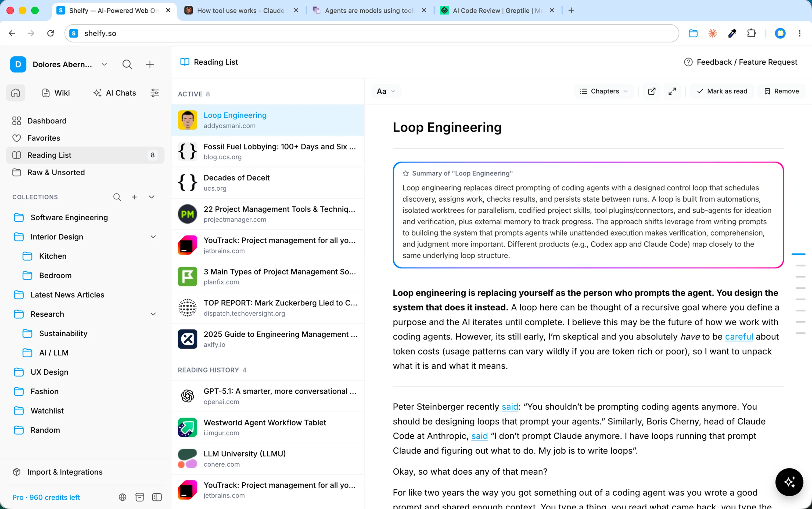The height and width of the screenshot is (509, 812).
Task: Click the star icon in summary box
Action: pyautogui.click(x=406, y=173)
